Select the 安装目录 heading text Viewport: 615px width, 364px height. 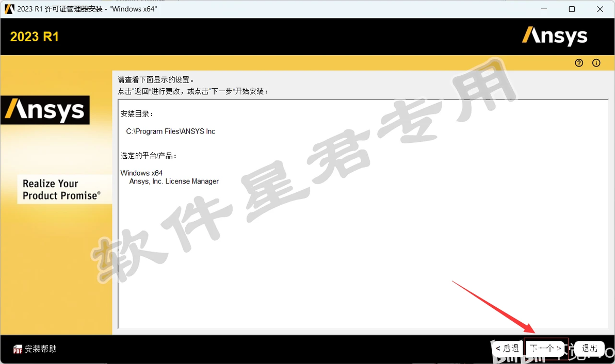click(x=137, y=114)
